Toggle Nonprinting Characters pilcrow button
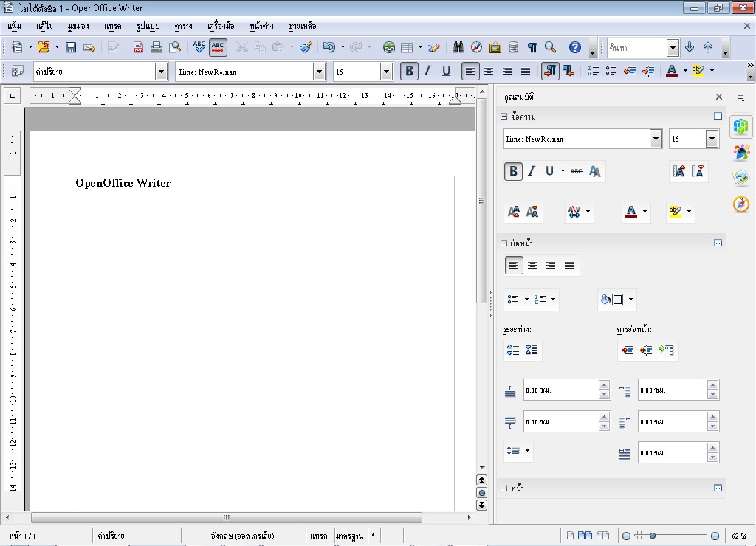This screenshot has width=756, height=546. point(532,47)
